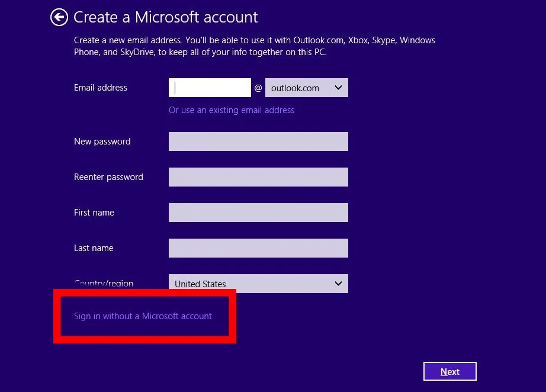Click the 'New password' label
Image resolution: width=546 pixels, height=392 pixels.
[102, 142]
